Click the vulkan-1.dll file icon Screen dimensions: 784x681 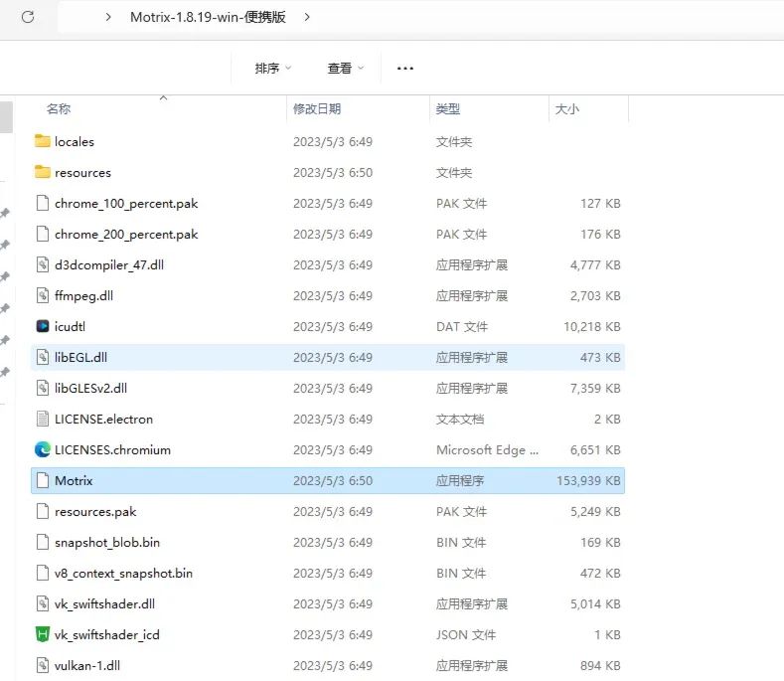tap(43, 665)
